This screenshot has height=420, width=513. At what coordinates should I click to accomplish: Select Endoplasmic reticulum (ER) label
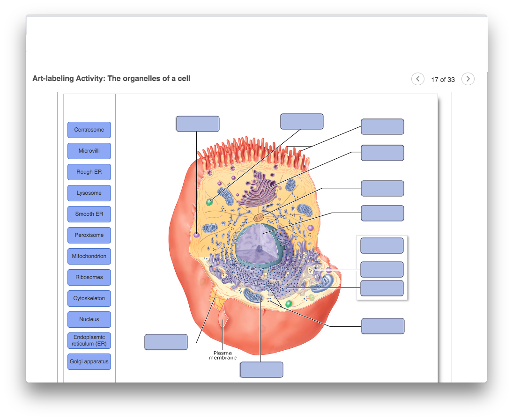point(89,340)
